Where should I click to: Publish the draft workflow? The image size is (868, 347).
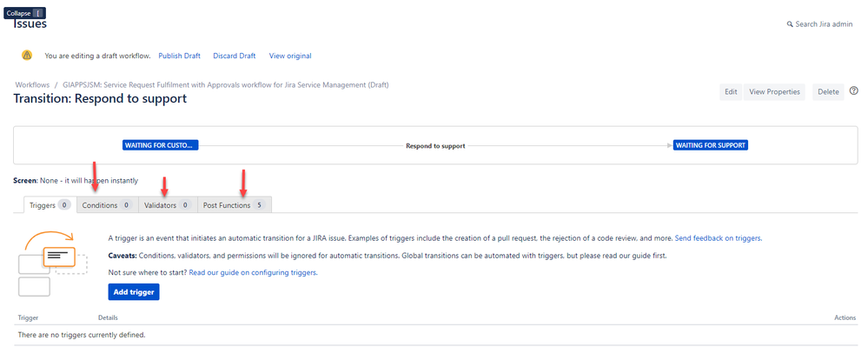(x=179, y=56)
